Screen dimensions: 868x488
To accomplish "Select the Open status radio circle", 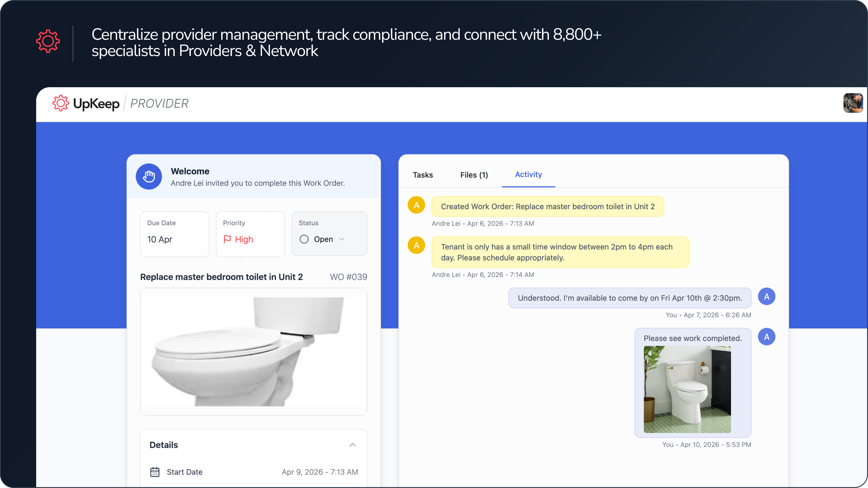I will (304, 239).
